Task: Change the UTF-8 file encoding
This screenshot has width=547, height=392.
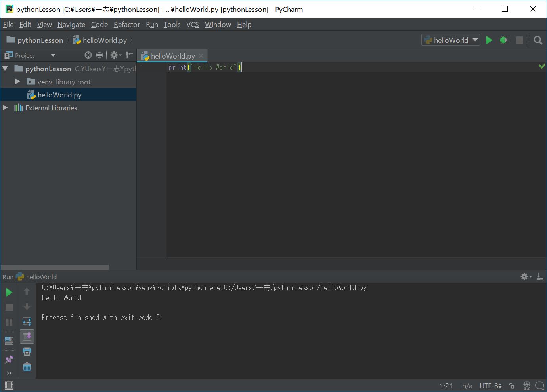Action: [490, 386]
